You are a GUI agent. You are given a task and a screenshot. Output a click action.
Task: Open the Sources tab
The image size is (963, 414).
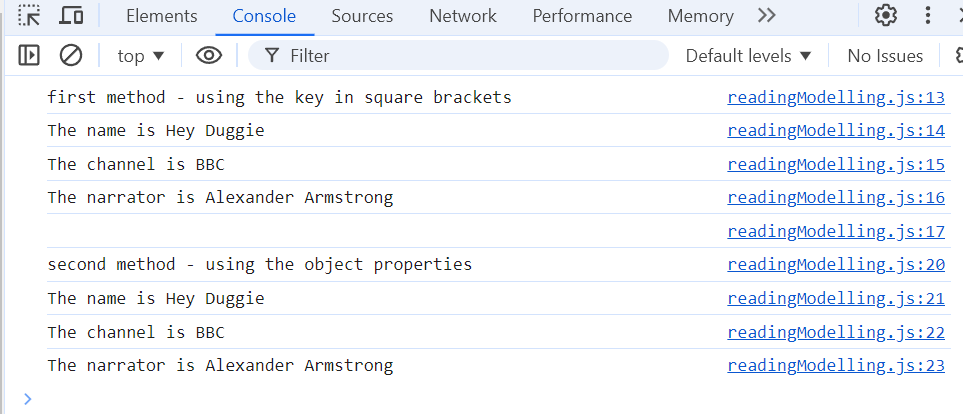click(362, 16)
